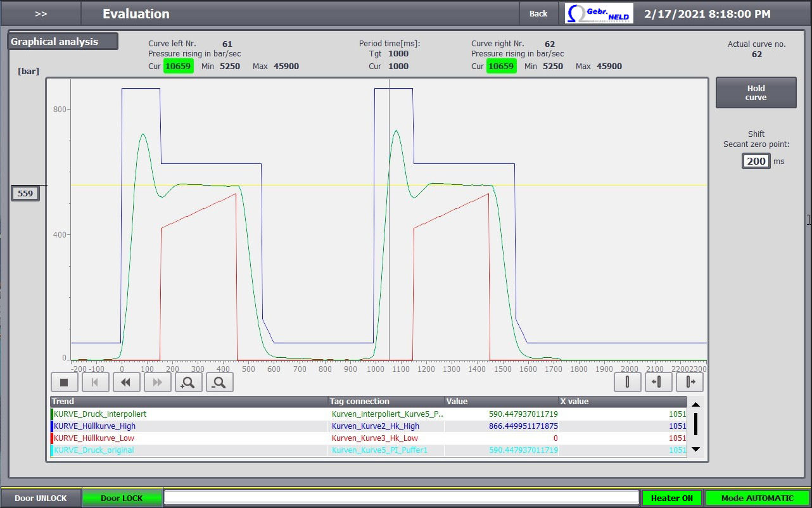Move the ruler left icon
This screenshot has width=812, height=508.
[659, 382]
